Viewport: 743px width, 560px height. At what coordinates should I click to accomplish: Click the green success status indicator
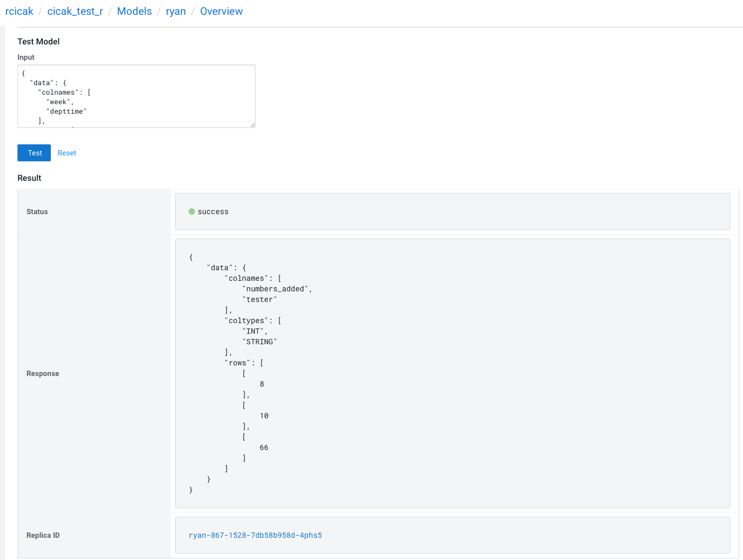pos(192,211)
